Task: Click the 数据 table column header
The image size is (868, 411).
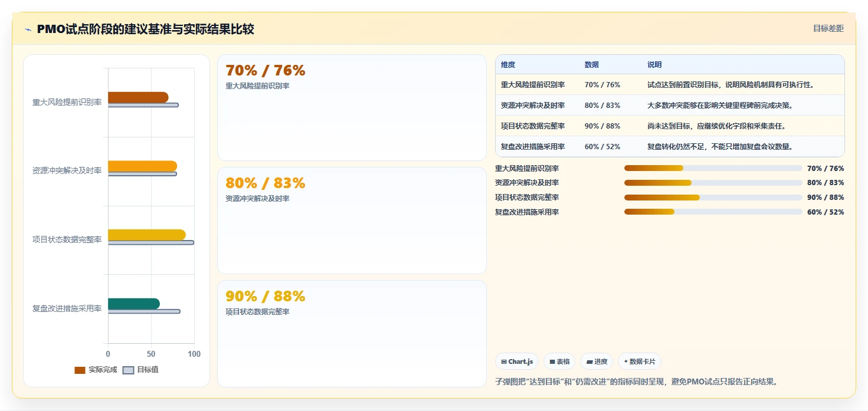Action: (x=592, y=65)
